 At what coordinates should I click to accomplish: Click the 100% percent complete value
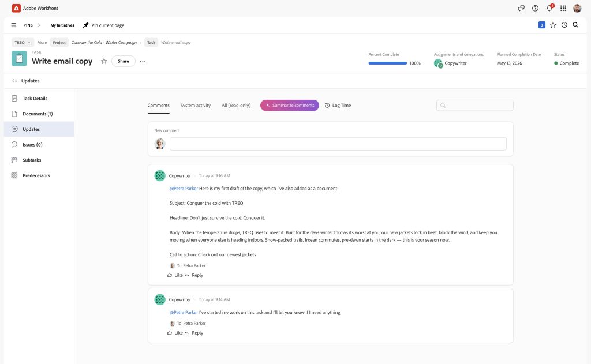(415, 63)
